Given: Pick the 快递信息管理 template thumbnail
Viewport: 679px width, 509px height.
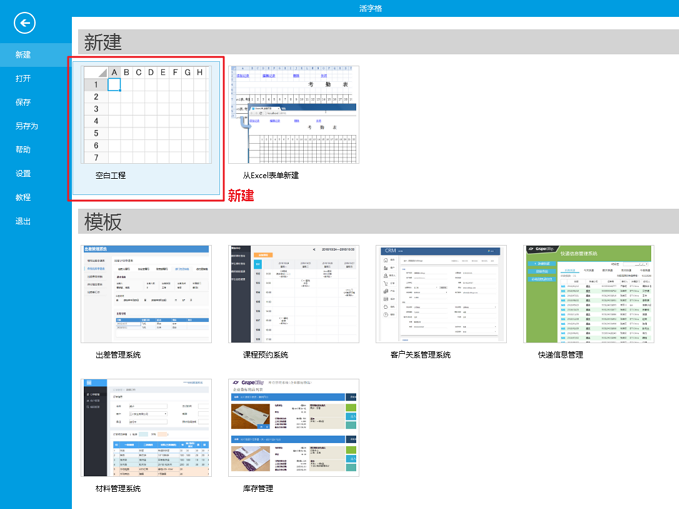Looking at the screenshot, I should coord(588,294).
